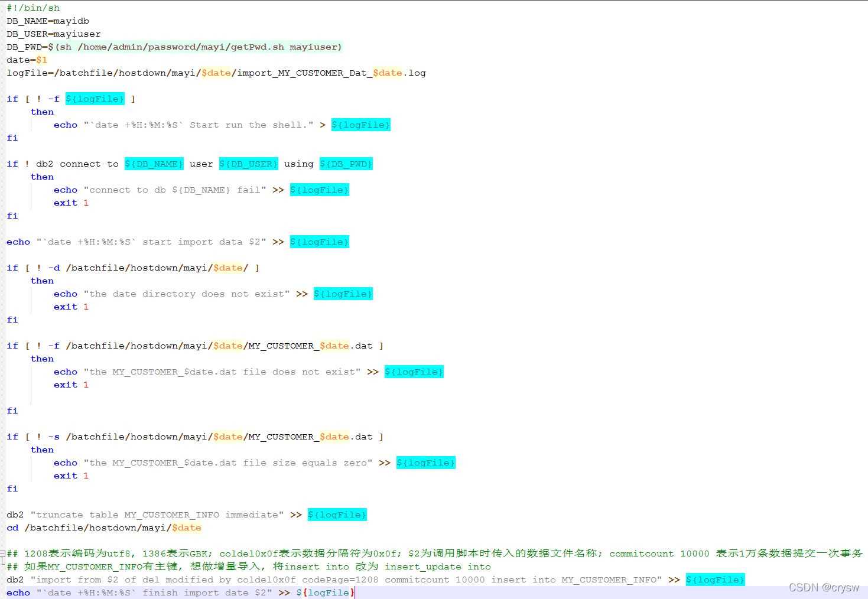Image resolution: width=868 pixels, height=599 pixels.
Task: Click the orange '$1' in date assignment
Action: coord(41,60)
